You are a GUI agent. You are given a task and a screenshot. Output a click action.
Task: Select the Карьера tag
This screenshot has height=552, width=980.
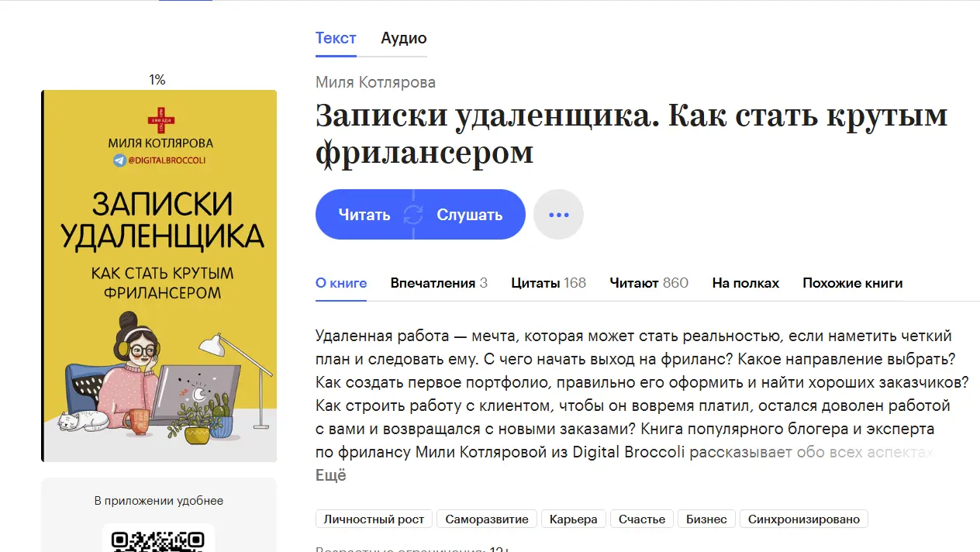coord(574,519)
